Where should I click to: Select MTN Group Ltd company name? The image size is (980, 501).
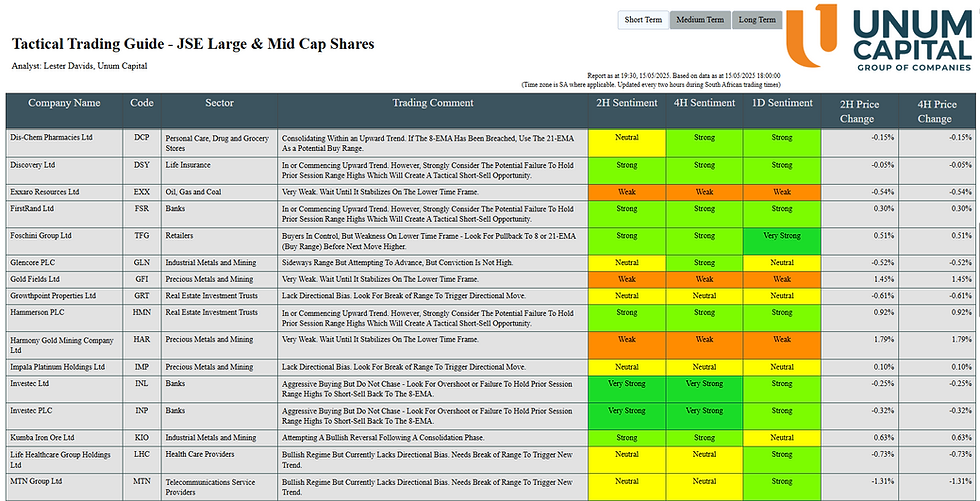36,482
